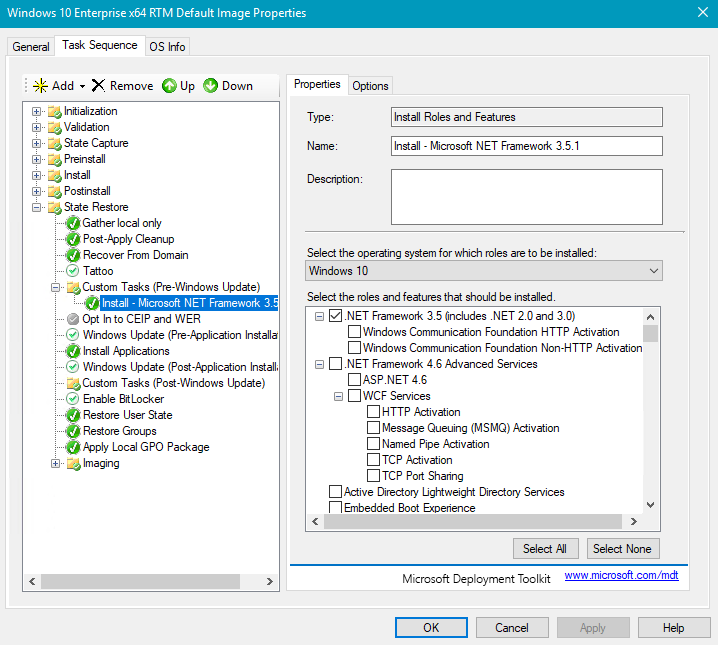Select the Postinstall folder icon
The image size is (718, 645).
tap(54, 191)
